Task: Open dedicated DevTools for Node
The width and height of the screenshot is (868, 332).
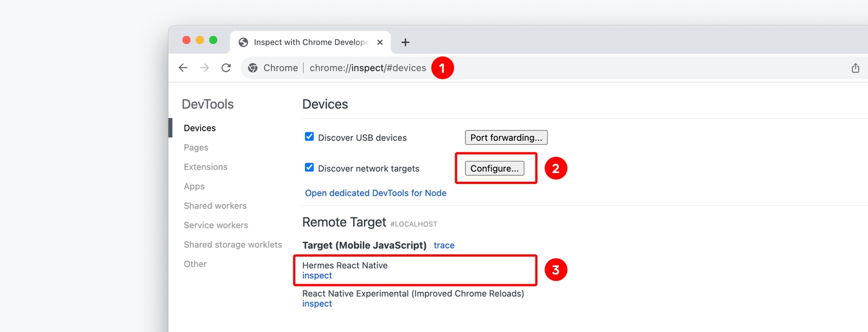Action: 375,193
